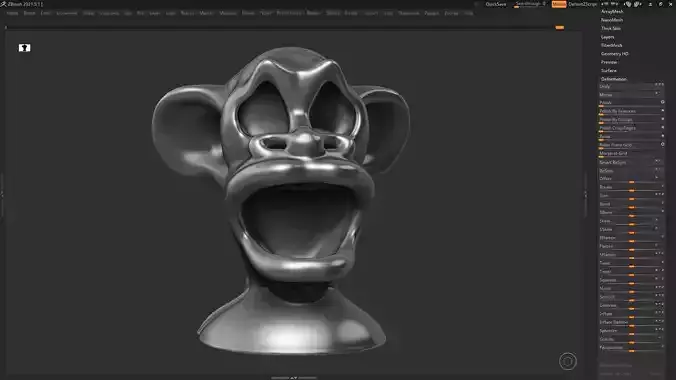Expand the Thick Skin subpalette
The height and width of the screenshot is (380, 676).
pyautogui.click(x=611, y=28)
